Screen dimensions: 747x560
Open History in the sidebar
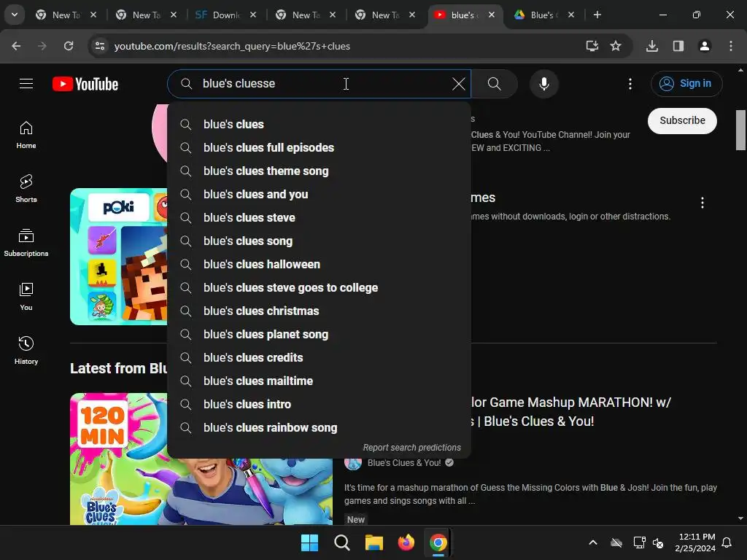[26, 351]
